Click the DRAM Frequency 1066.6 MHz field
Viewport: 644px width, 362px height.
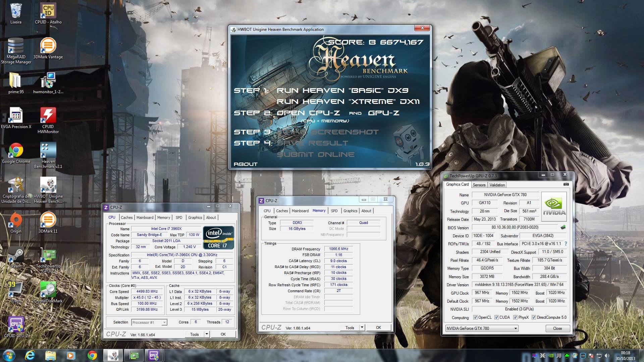[338, 249]
